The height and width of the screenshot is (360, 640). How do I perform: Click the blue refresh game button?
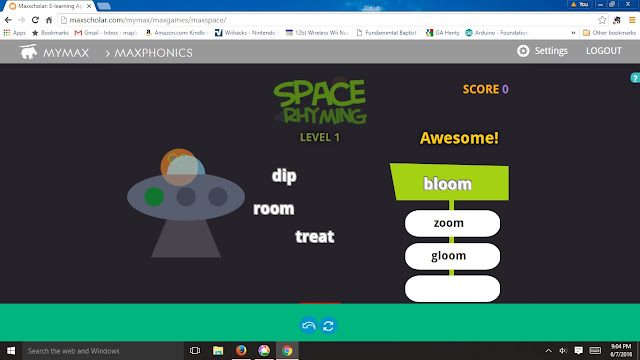pyautogui.click(x=329, y=326)
